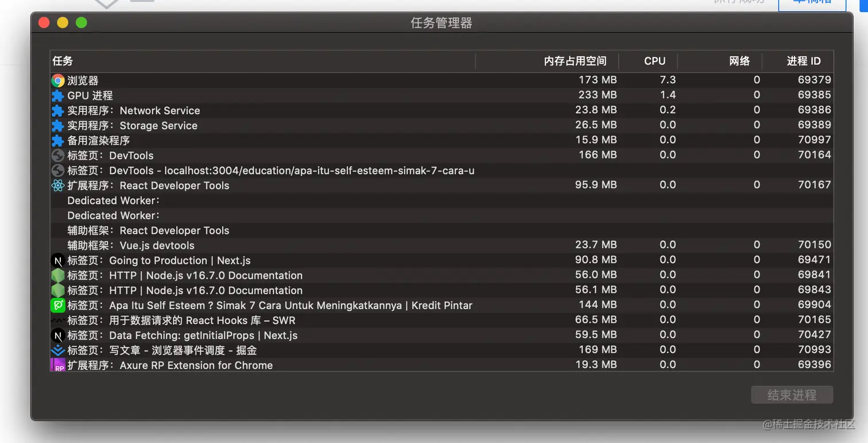The image size is (868, 443).
Task: Select the 浏览器 task row
Action: coord(441,80)
